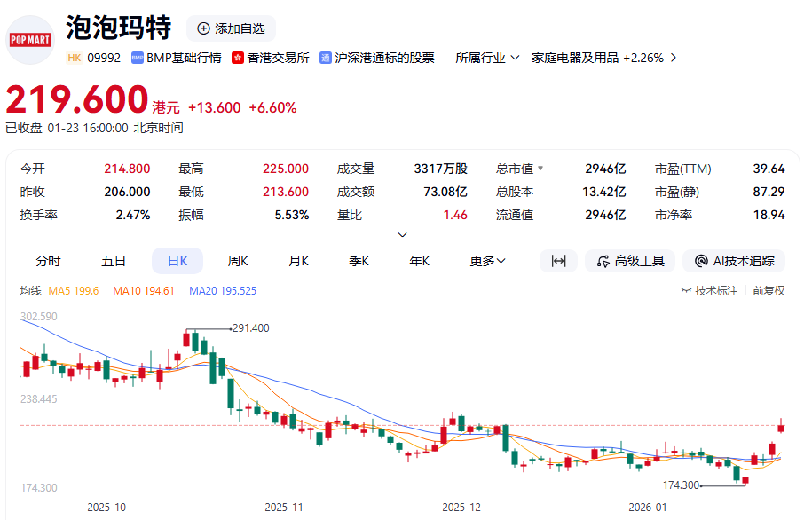The width and height of the screenshot is (812, 520).
Task: Open the 总市值 market cap dropdown arrow
Action: (540, 168)
